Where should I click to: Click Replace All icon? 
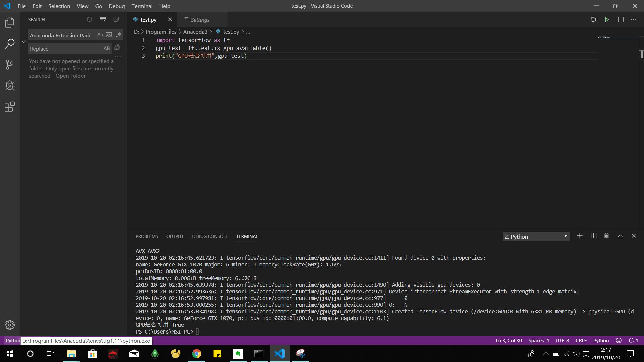click(x=117, y=47)
